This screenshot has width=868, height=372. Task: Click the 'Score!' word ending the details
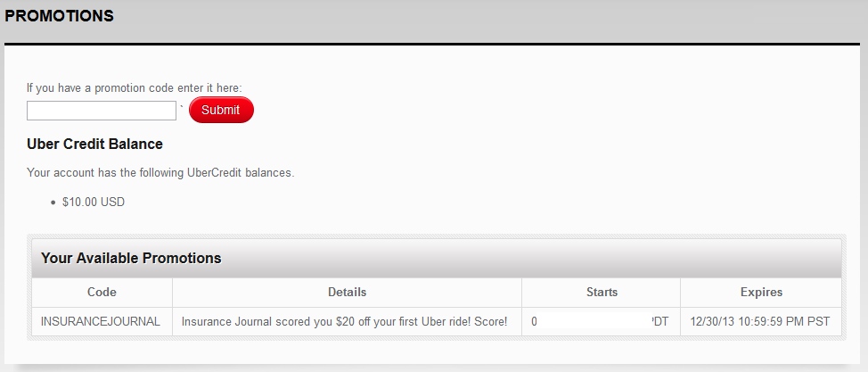(x=492, y=321)
